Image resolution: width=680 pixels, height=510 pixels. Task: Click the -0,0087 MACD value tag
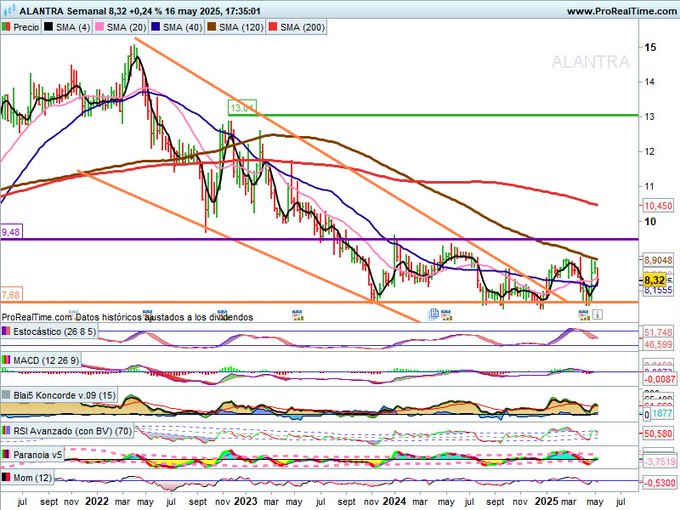pos(658,379)
